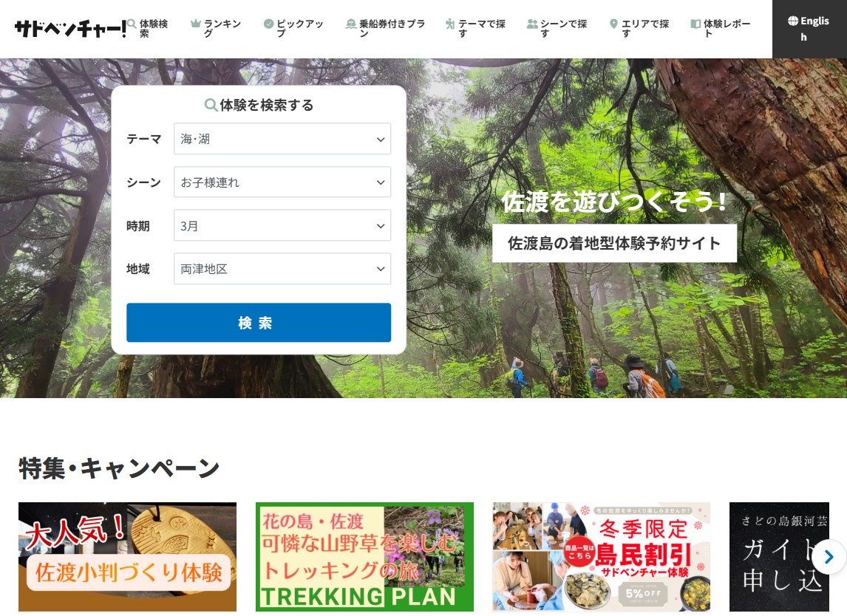Click the checkmark icon for ピックアップ

click(x=268, y=24)
